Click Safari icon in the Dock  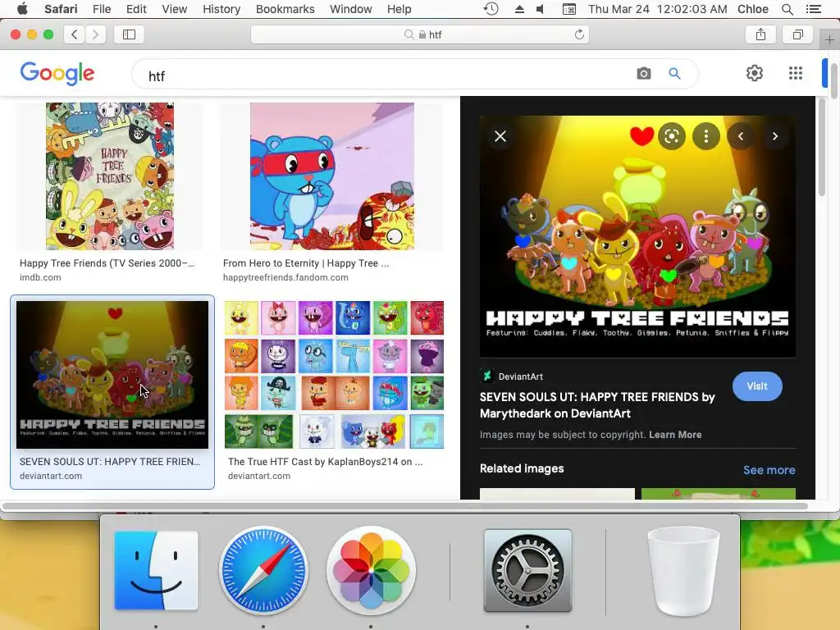click(263, 570)
